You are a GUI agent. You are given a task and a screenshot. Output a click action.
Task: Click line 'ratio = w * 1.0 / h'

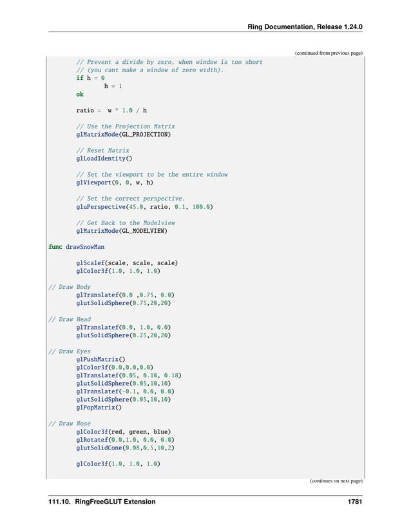coord(111,110)
